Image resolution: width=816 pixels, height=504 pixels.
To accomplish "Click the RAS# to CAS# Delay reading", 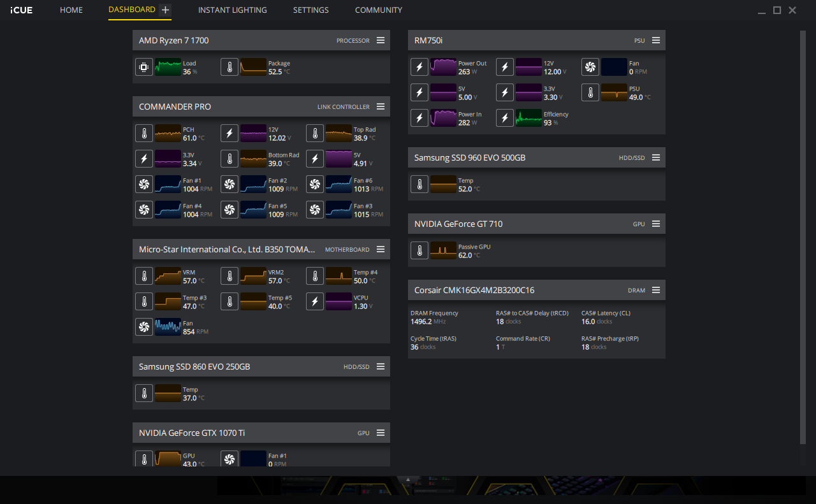I will pyautogui.click(x=532, y=317).
